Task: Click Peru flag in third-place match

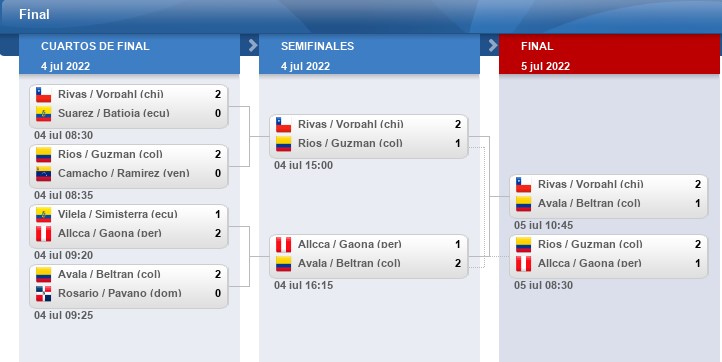Action: [x=524, y=263]
